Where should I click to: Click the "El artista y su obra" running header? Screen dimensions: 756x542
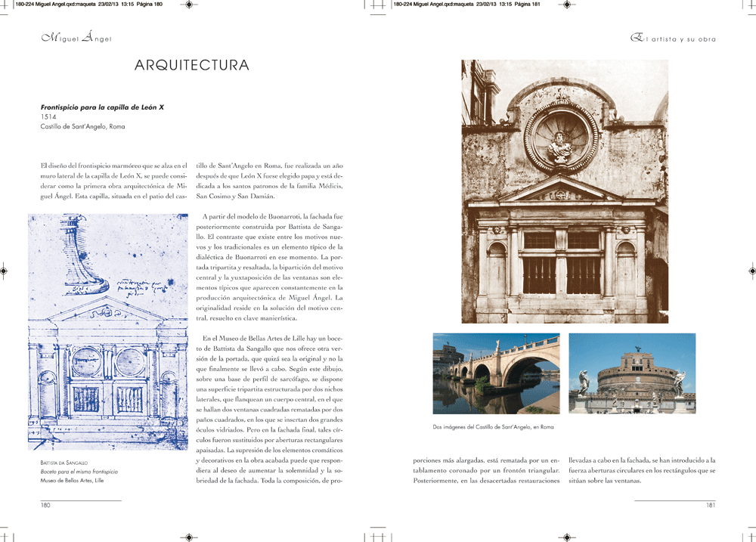pos(673,38)
